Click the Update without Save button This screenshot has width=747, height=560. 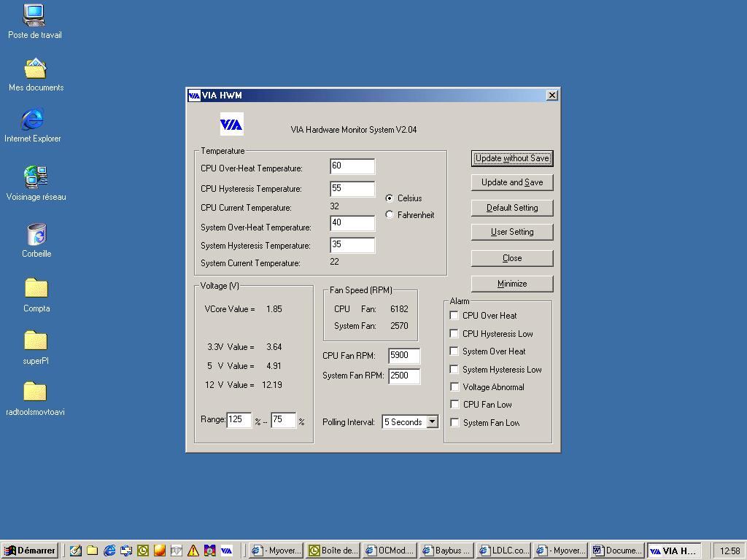(512, 158)
